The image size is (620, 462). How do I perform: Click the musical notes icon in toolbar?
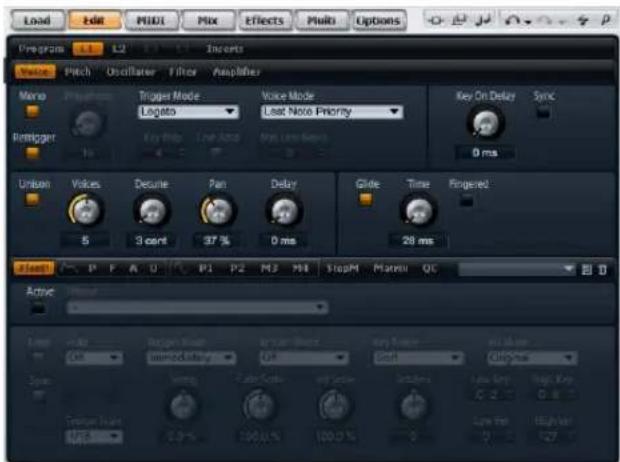pos(482,20)
